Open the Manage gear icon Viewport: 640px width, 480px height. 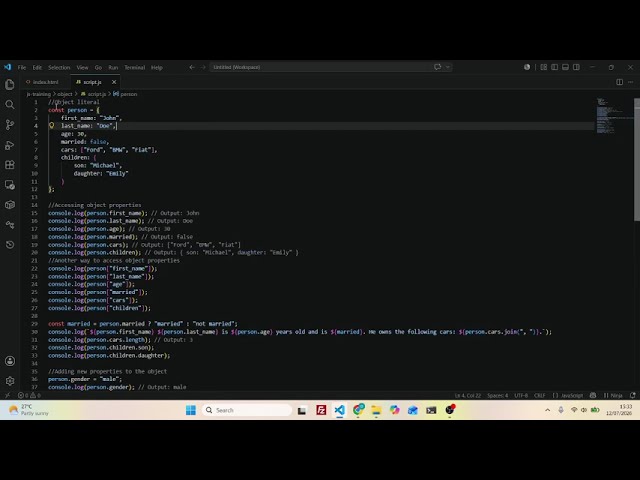10,381
